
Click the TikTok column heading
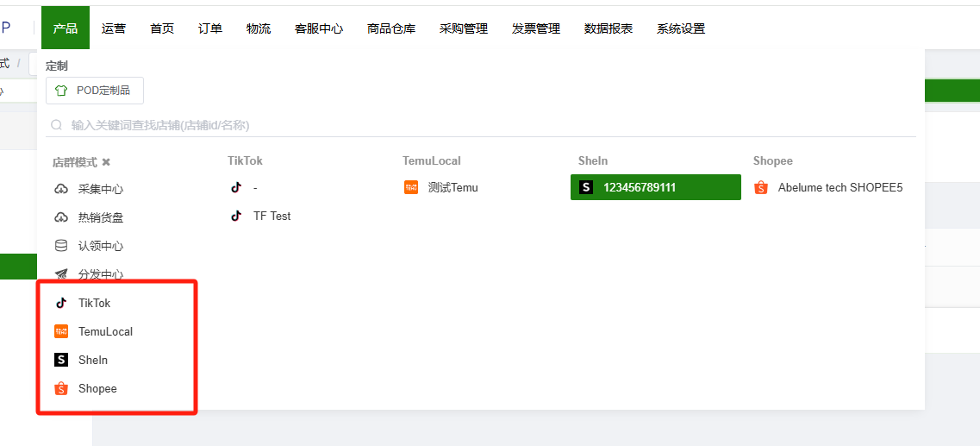tap(245, 160)
